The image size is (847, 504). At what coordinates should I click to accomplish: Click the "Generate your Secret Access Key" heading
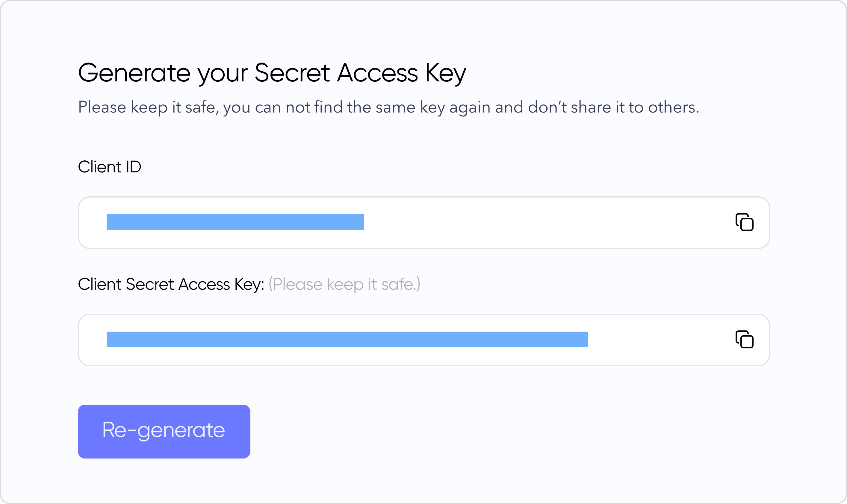(x=272, y=73)
